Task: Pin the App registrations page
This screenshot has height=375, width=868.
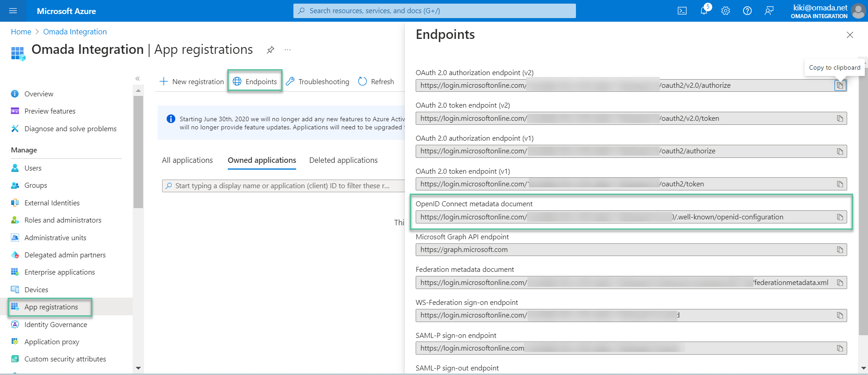Action: pyautogui.click(x=270, y=50)
